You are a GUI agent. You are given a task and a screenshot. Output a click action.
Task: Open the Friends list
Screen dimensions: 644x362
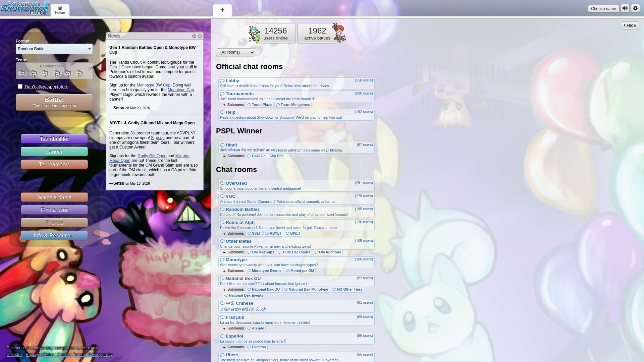54,223
